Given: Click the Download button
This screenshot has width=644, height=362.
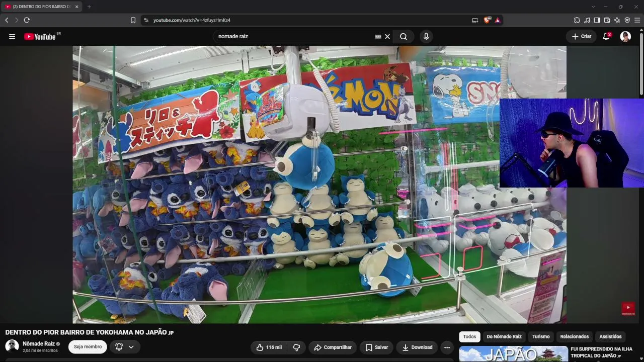Looking at the screenshot, I should (417, 347).
